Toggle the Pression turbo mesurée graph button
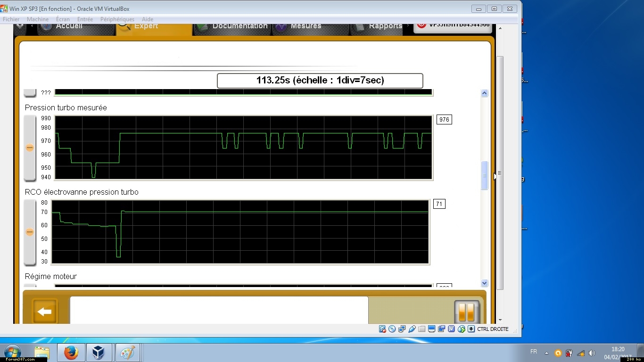644x362 pixels. [x=30, y=148]
